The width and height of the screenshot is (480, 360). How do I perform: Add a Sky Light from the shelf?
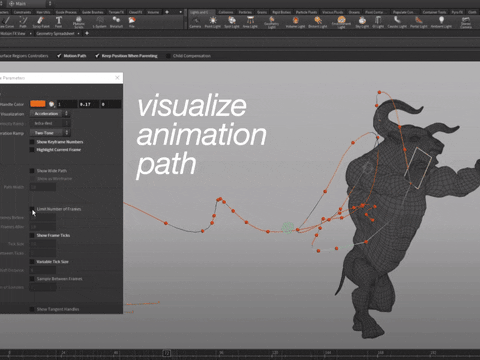362,22
